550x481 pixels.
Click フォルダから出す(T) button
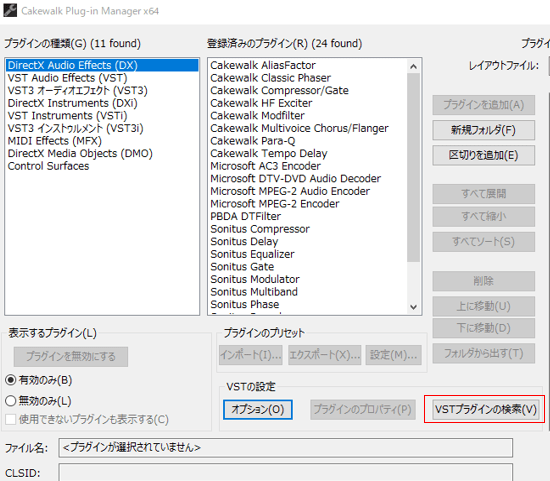coord(484,353)
